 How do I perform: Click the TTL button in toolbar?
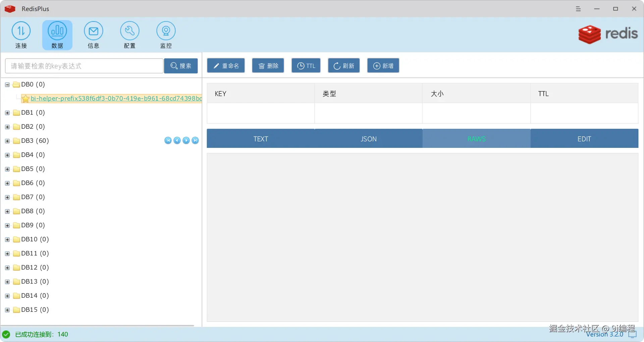point(306,66)
